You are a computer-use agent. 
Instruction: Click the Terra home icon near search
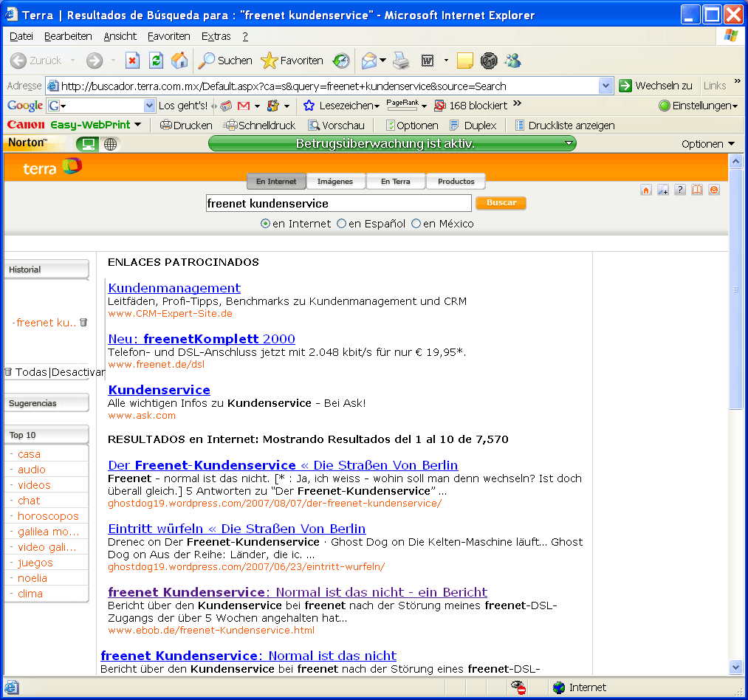646,190
